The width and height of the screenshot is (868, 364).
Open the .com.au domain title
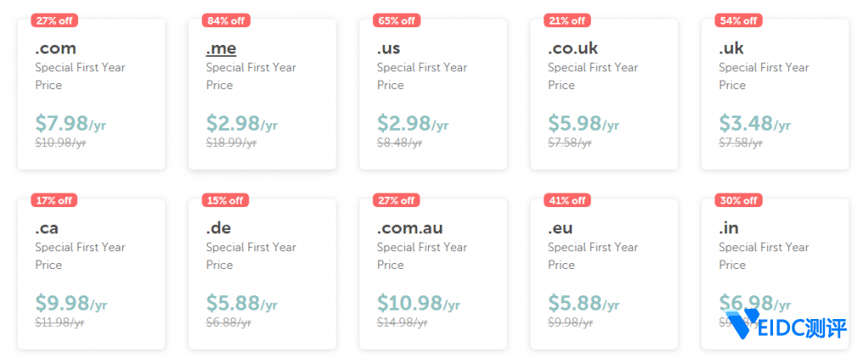pos(409,228)
